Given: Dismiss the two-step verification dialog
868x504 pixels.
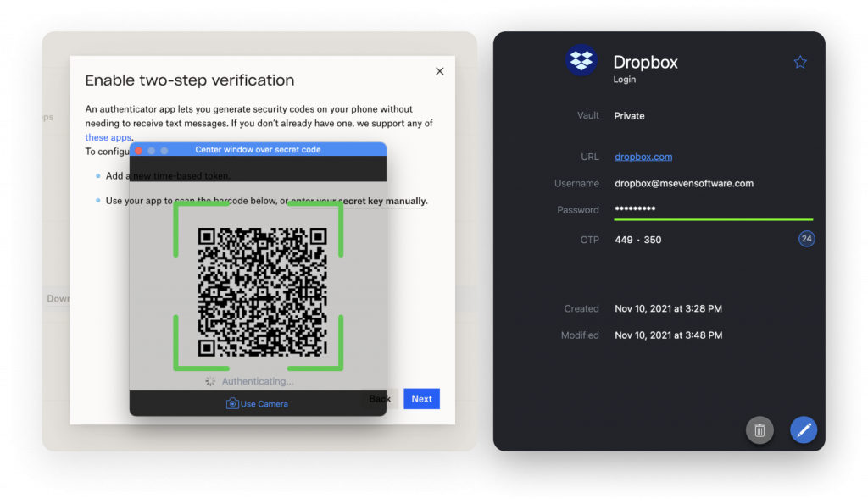Looking at the screenshot, I should pos(439,71).
